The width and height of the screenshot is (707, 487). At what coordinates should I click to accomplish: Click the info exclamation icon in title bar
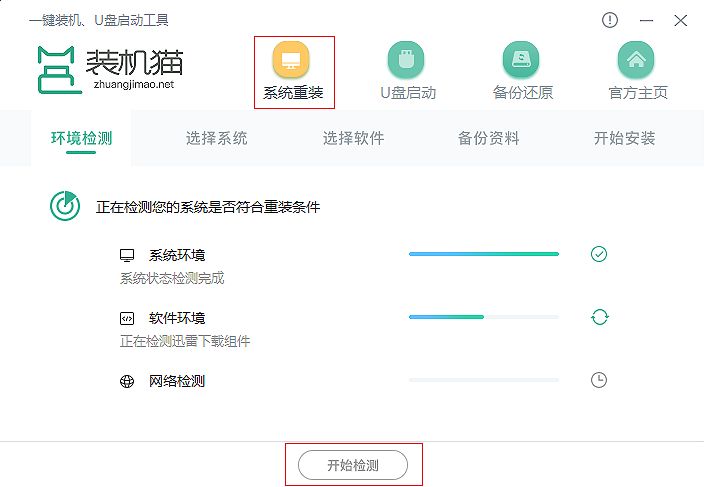(x=610, y=20)
